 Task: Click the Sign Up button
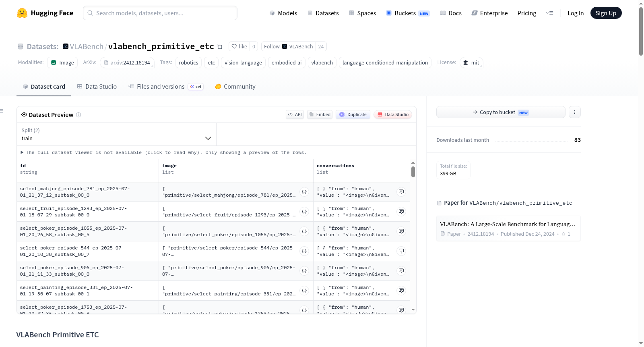606,13
